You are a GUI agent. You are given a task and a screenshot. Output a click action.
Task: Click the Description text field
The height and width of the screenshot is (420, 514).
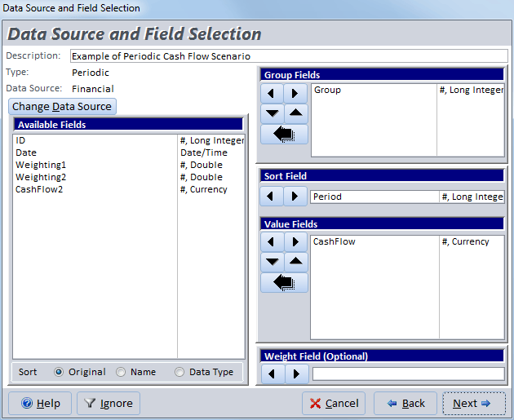pyautogui.click(x=289, y=56)
